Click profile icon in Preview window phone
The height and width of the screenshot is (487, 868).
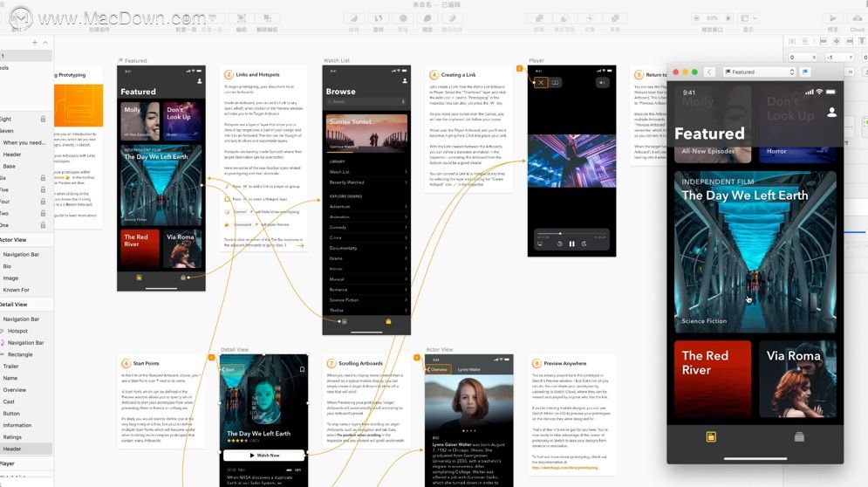(x=831, y=113)
